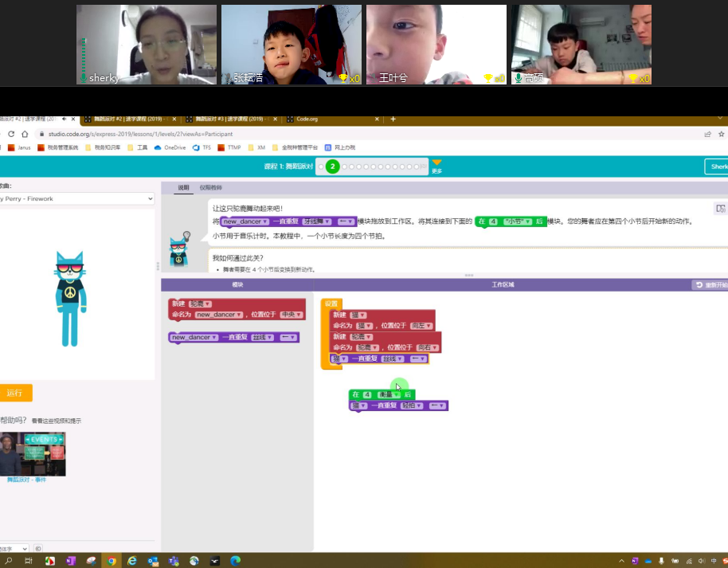Open the XM bookmark folder
The image size is (728, 568).
pyautogui.click(x=256, y=147)
